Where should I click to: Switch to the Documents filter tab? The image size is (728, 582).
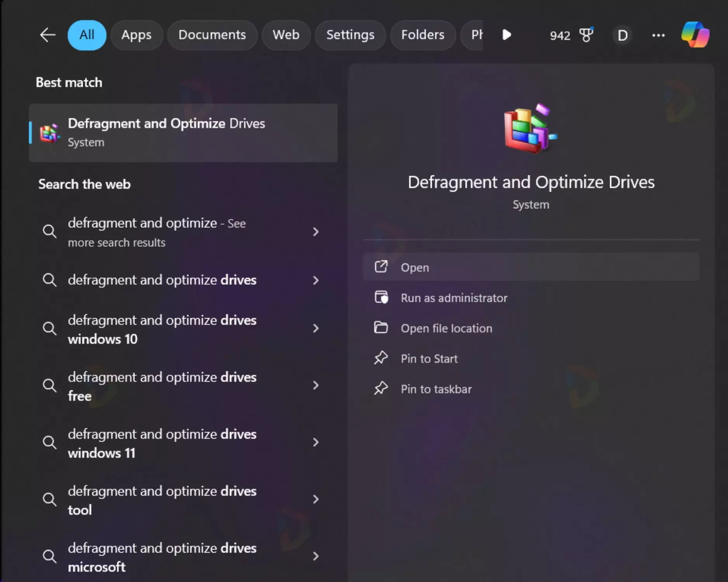212,35
